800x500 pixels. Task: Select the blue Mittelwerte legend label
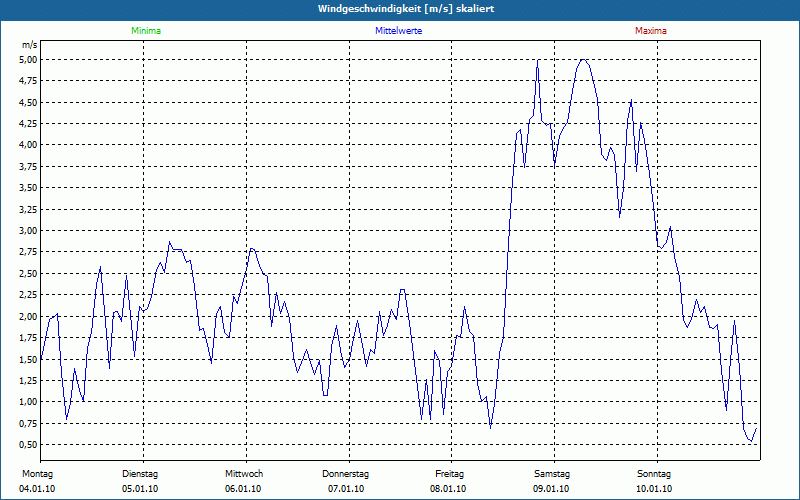pos(398,31)
